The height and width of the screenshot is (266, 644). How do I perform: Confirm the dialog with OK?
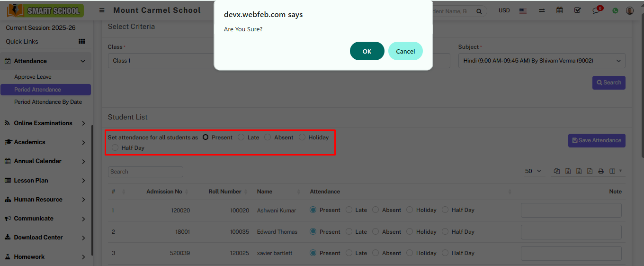tap(367, 51)
